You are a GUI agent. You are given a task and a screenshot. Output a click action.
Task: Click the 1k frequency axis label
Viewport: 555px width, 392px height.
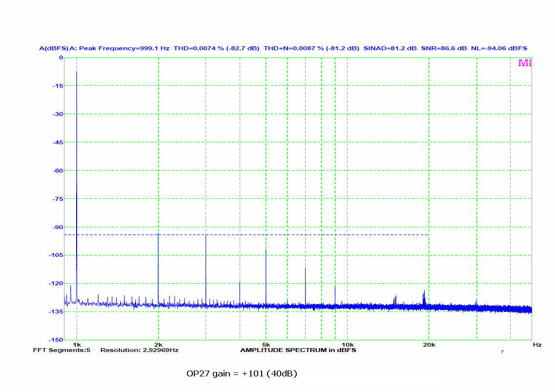[x=77, y=345]
